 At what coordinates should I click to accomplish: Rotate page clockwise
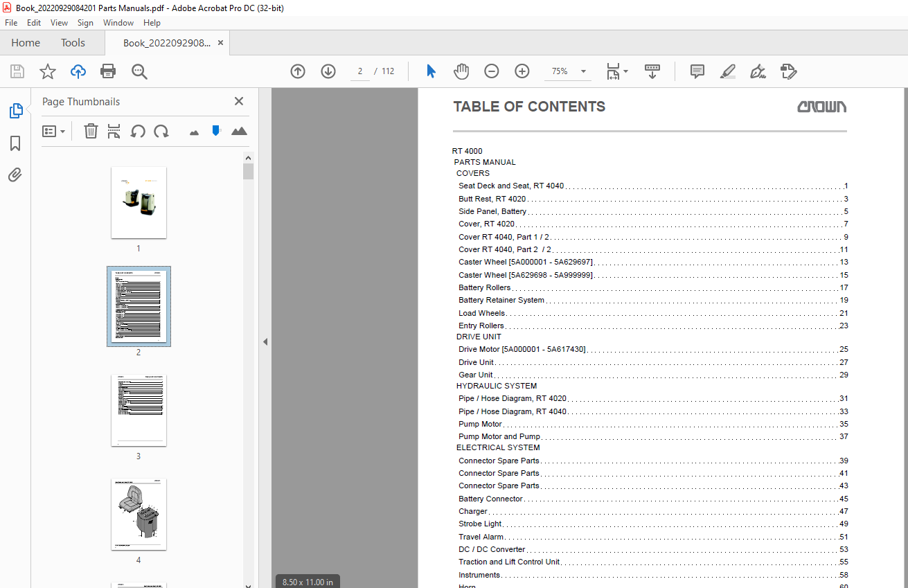pyautogui.click(x=161, y=131)
